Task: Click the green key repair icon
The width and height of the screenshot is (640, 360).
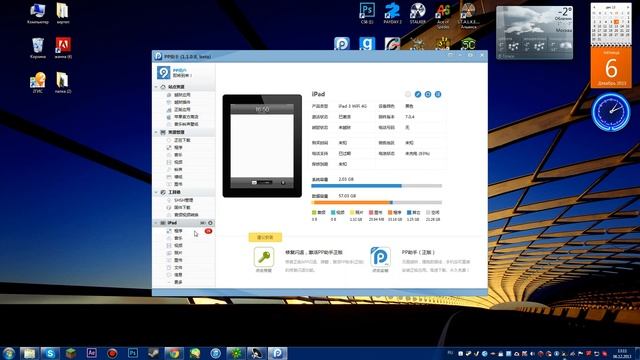Action: (x=264, y=257)
